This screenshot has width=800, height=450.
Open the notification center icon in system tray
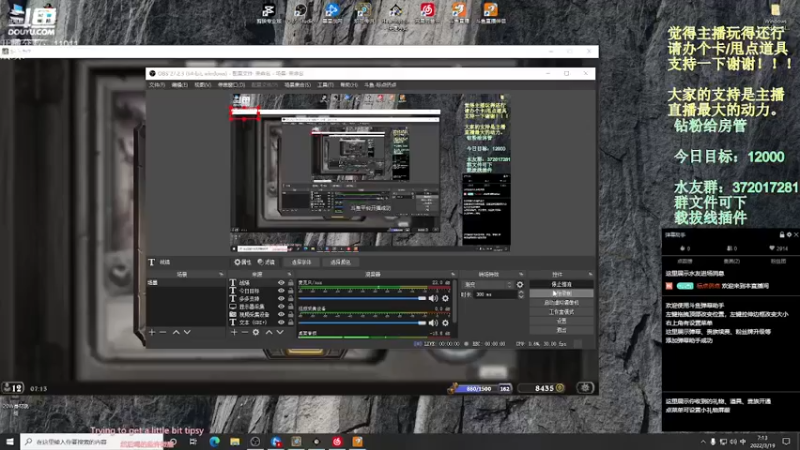click(x=786, y=441)
